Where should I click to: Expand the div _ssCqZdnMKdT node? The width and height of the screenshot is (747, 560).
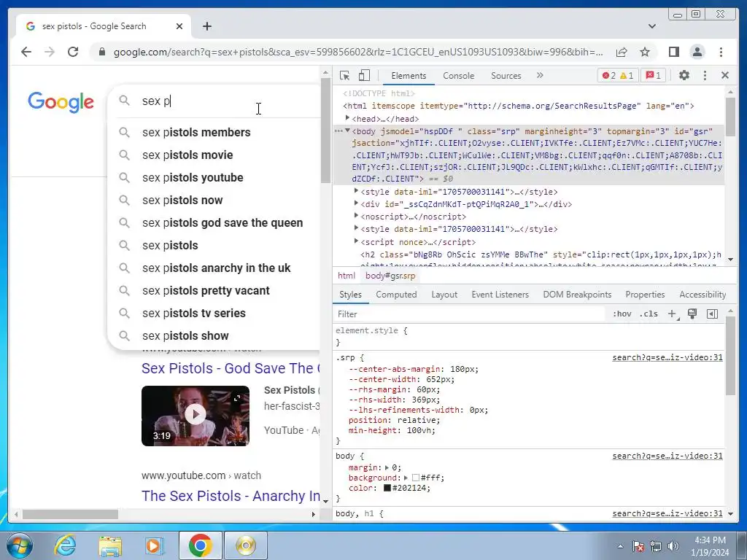pos(356,203)
